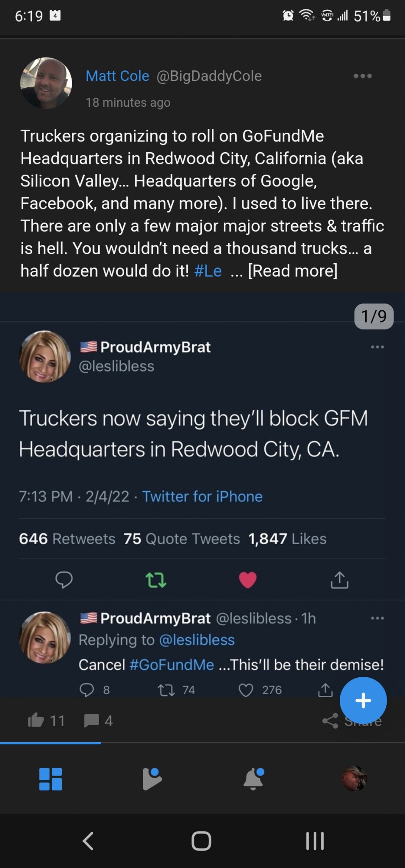The height and width of the screenshot is (868, 405).
Task: Share the post using Share icon
Action: [x=330, y=721]
